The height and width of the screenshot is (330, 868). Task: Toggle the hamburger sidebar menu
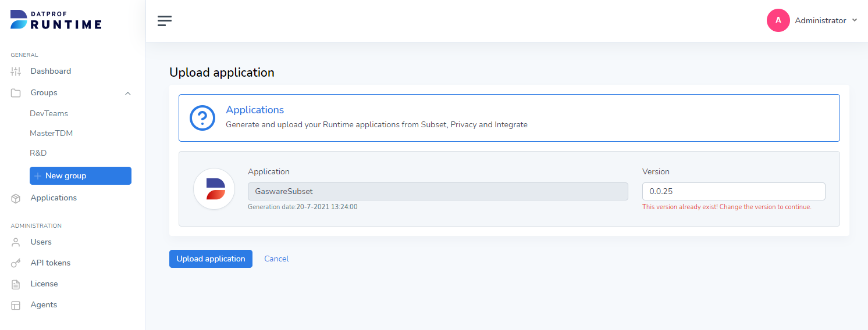(x=165, y=21)
